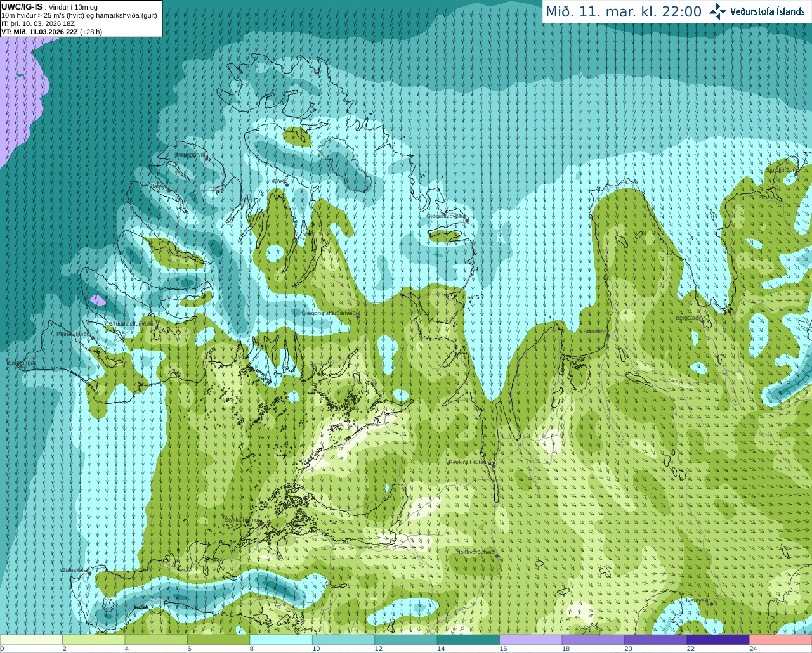This screenshot has height=653, width=812.
Task: Click the 0–2 m/s pale yellow legend swatch
Action: pyautogui.click(x=32, y=640)
